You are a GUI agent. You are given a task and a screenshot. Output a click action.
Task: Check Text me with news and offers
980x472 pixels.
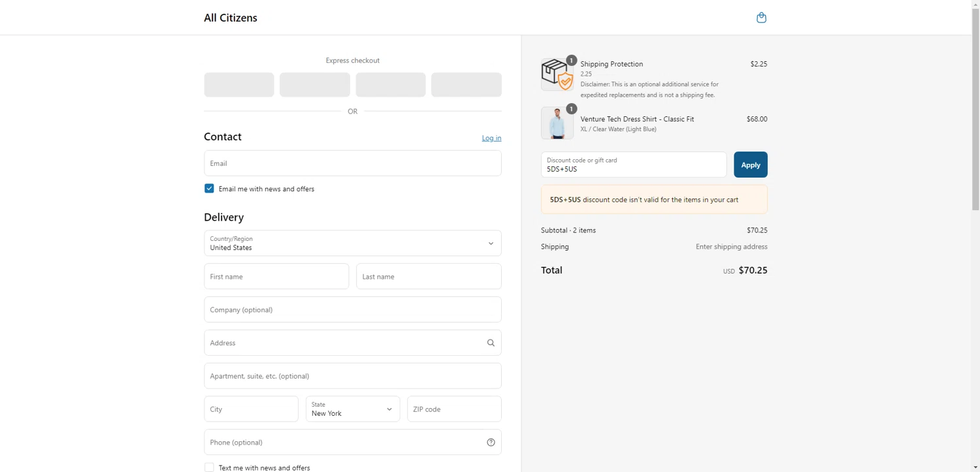(x=209, y=467)
